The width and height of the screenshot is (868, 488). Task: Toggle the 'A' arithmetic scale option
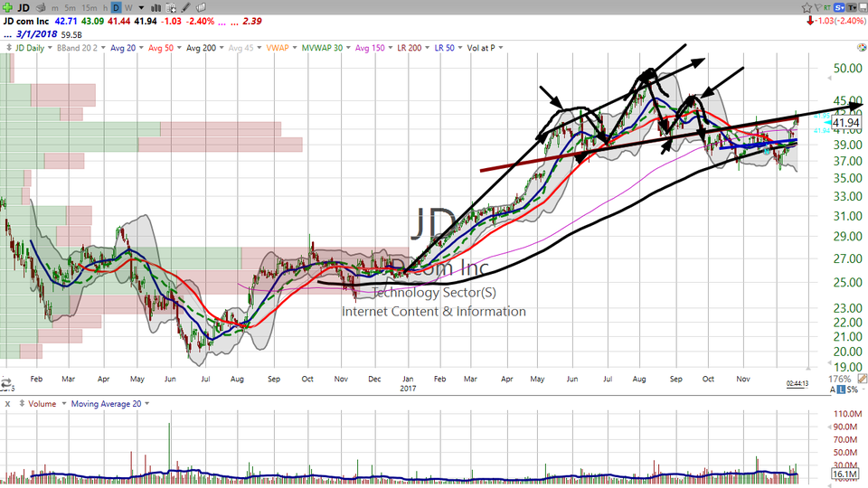[832, 390]
